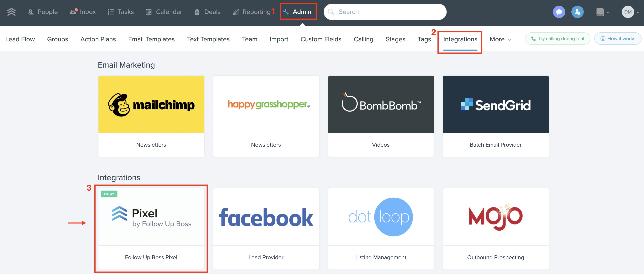Viewport: 644px width, 274px height.
Task: Open the Email Templates tab
Action: pyautogui.click(x=151, y=39)
